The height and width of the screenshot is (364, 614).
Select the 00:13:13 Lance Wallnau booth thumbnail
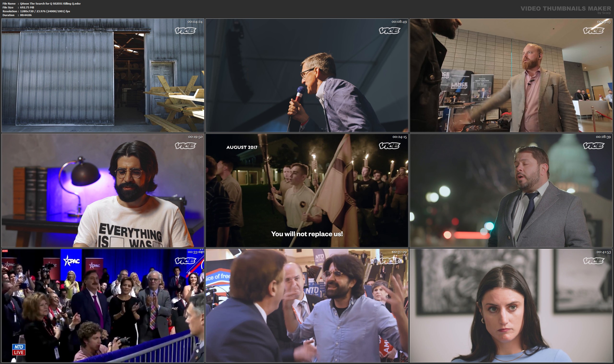511,75
